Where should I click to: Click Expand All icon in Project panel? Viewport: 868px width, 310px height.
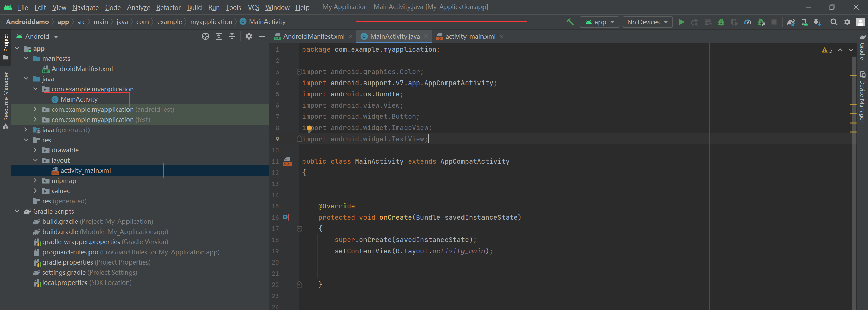pos(219,36)
